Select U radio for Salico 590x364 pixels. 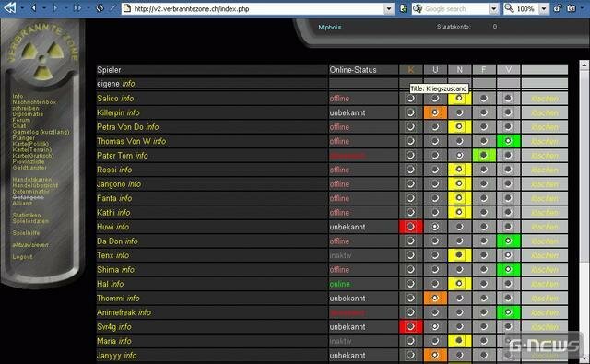434,99
